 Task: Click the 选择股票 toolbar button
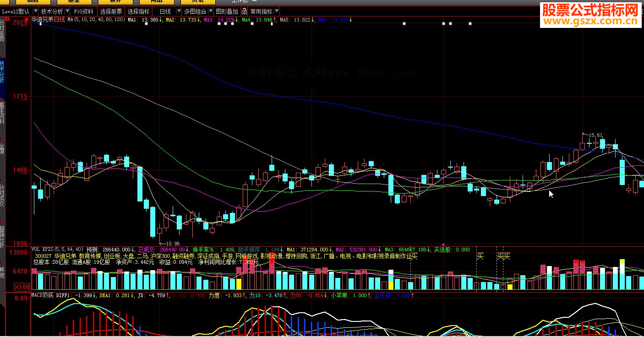(111, 11)
